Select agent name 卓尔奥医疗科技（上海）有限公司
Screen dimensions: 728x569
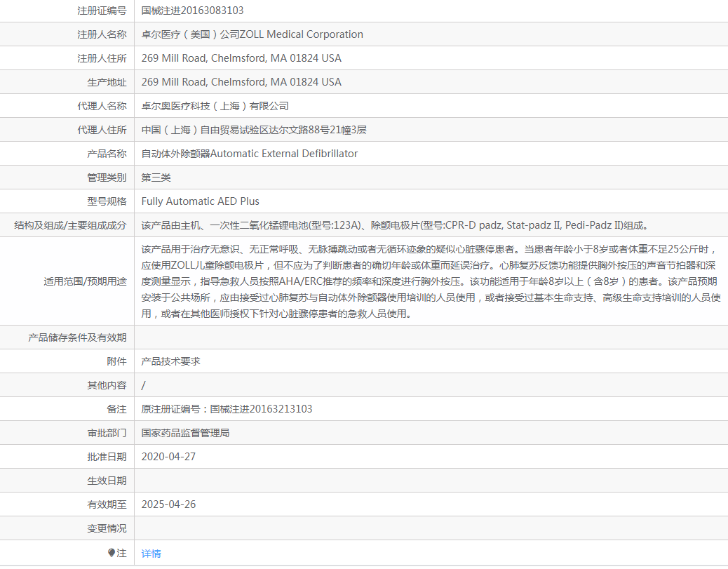pyautogui.click(x=215, y=106)
